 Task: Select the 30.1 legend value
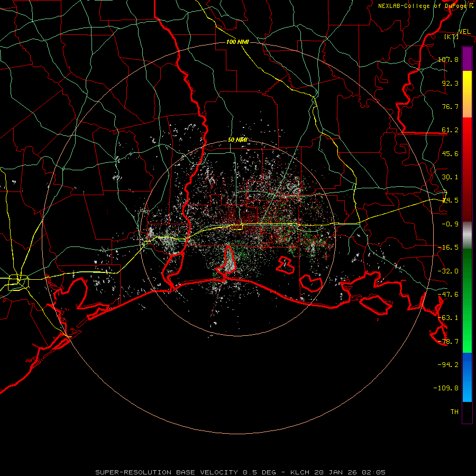(x=450, y=177)
